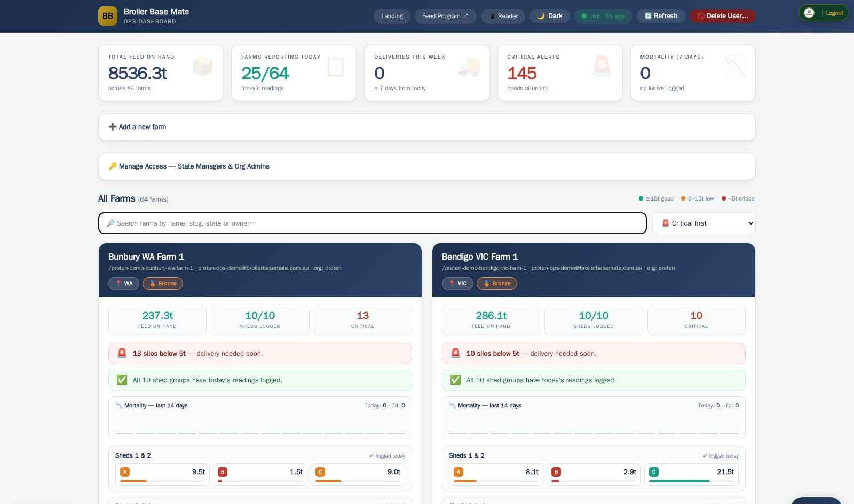Click the chart icon in Mortality card

click(x=734, y=66)
